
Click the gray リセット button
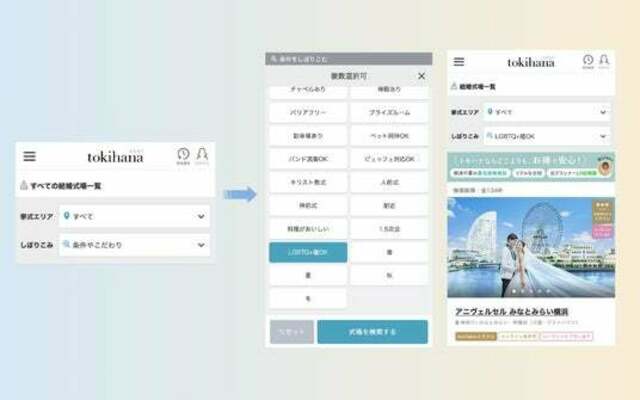292,332
